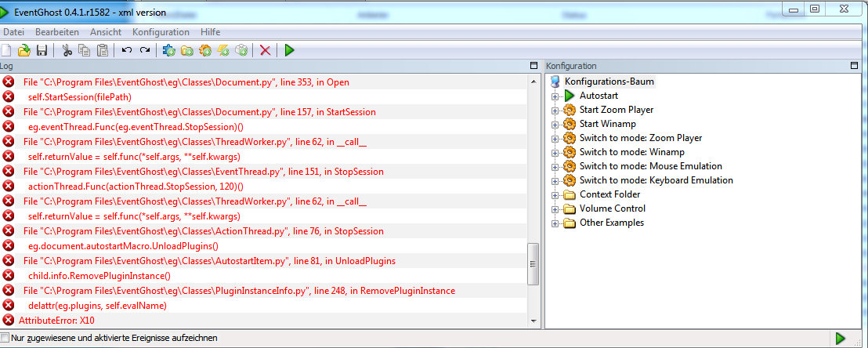
Task: Expand Switch to mode: Mouse Emulation
Action: point(555,167)
